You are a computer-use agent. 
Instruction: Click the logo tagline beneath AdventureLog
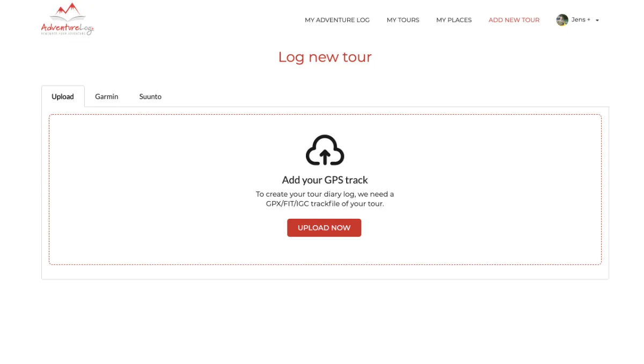pos(63,33)
